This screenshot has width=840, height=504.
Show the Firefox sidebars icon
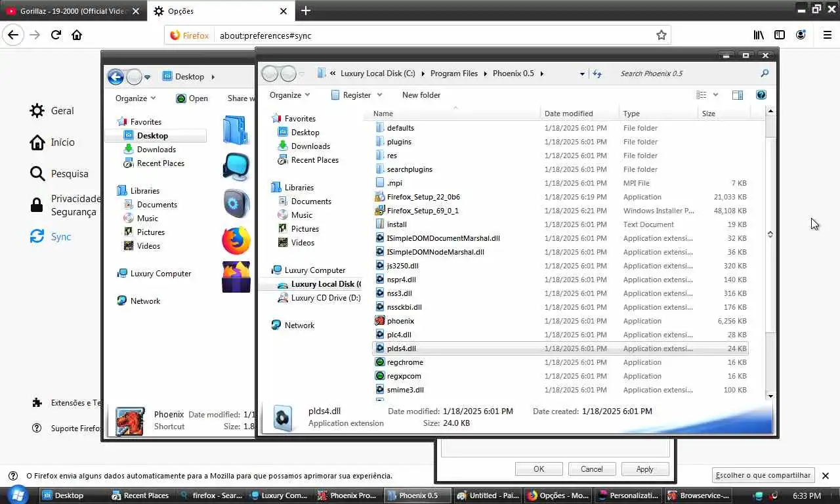(780, 35)
